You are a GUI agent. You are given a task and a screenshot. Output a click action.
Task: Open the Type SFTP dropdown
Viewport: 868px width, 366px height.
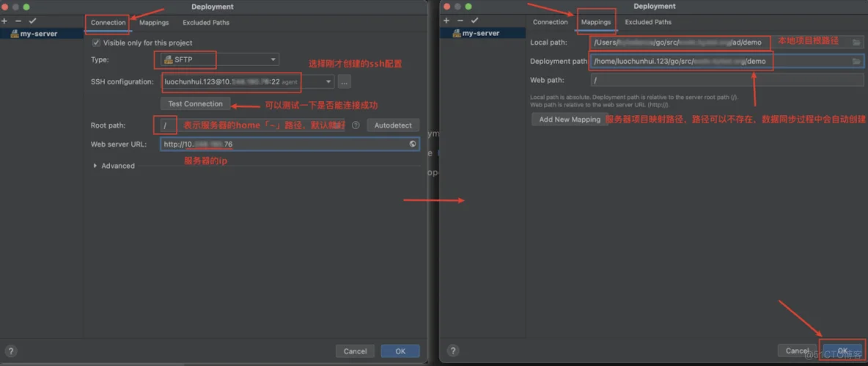tap(220, 60)
